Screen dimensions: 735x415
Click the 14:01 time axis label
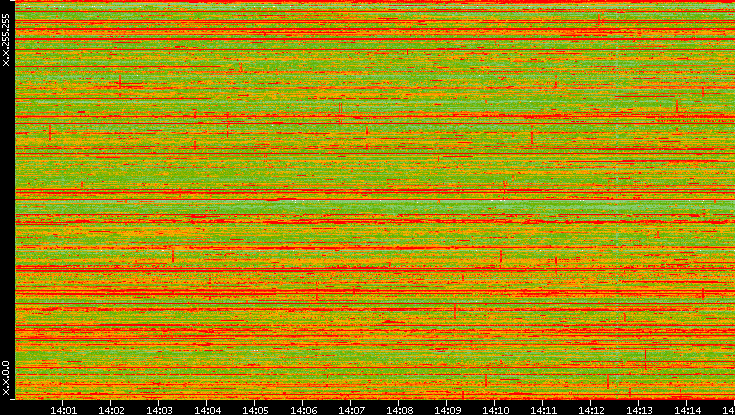63,410
